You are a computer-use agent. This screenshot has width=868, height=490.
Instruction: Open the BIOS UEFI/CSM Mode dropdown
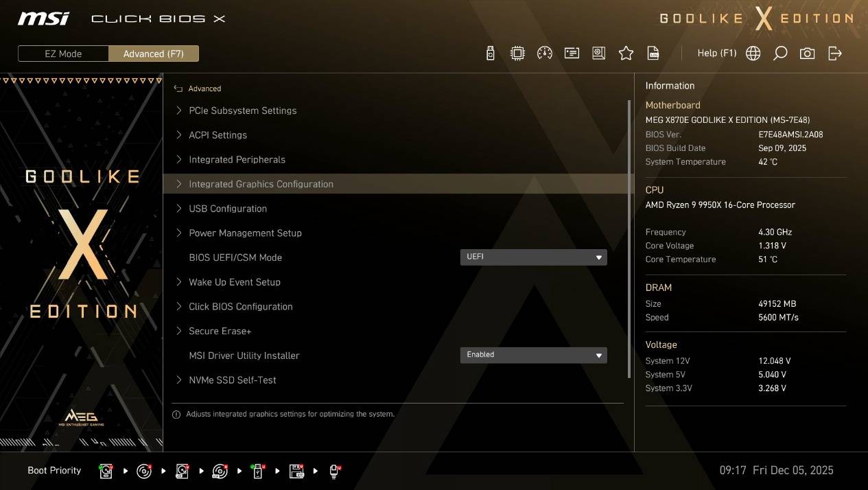pyautogui.click(x=533, y=257)
